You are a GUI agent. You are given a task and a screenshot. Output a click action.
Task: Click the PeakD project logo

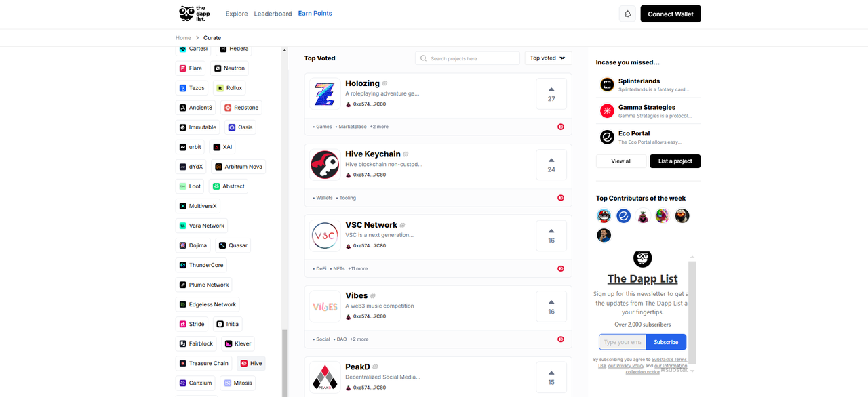click(325, 377)
